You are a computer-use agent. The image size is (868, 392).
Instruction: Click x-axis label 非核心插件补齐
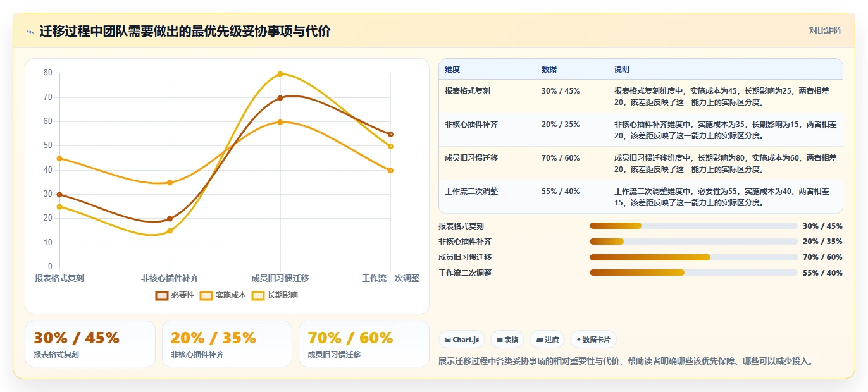170,278
